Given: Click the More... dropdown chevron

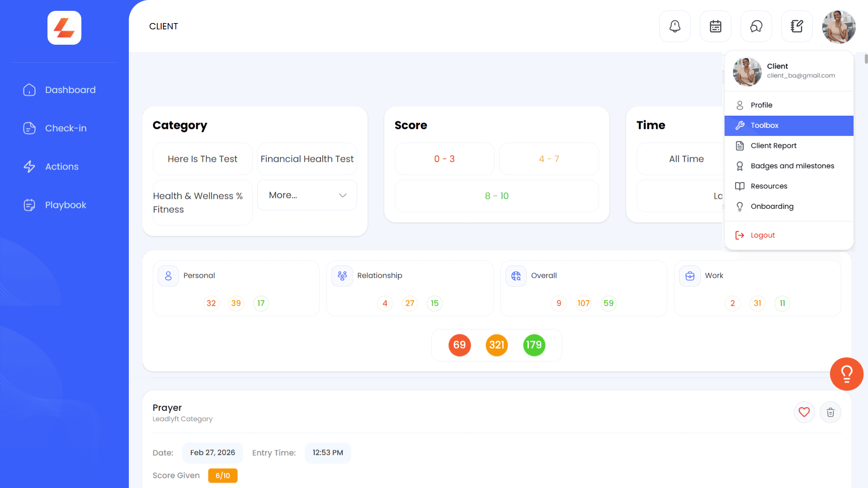Looking at the screenshot, I should tap(343, 195).
